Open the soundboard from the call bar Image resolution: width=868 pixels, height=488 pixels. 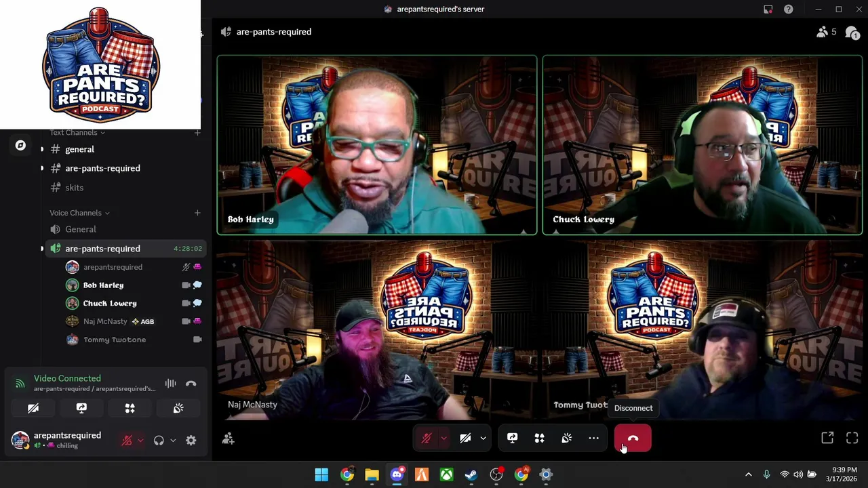566,439
